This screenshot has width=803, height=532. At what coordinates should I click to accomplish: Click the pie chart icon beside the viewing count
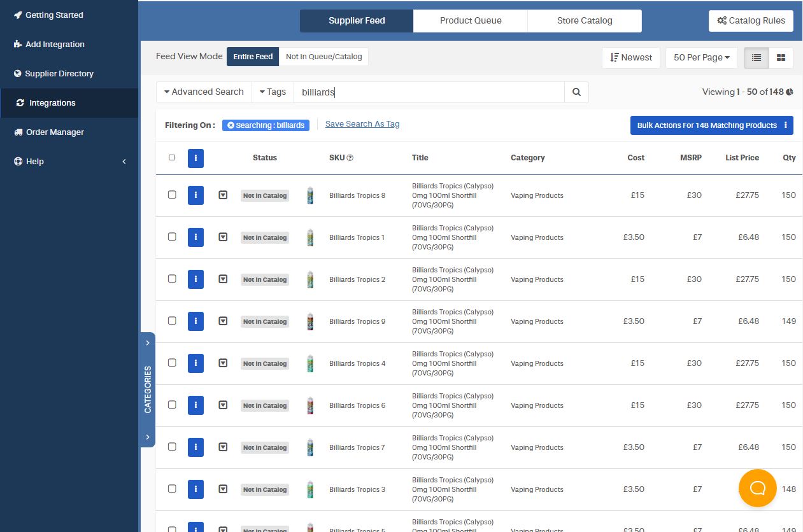[x=790, y=92]
